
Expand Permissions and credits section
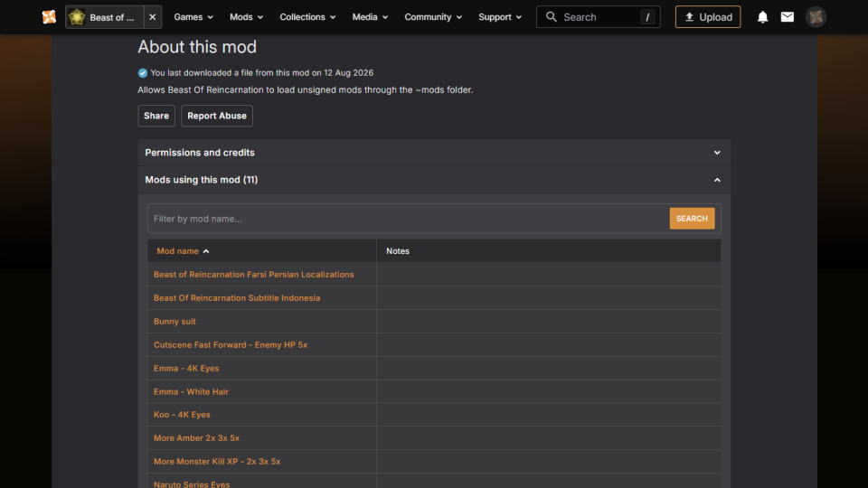434,153
